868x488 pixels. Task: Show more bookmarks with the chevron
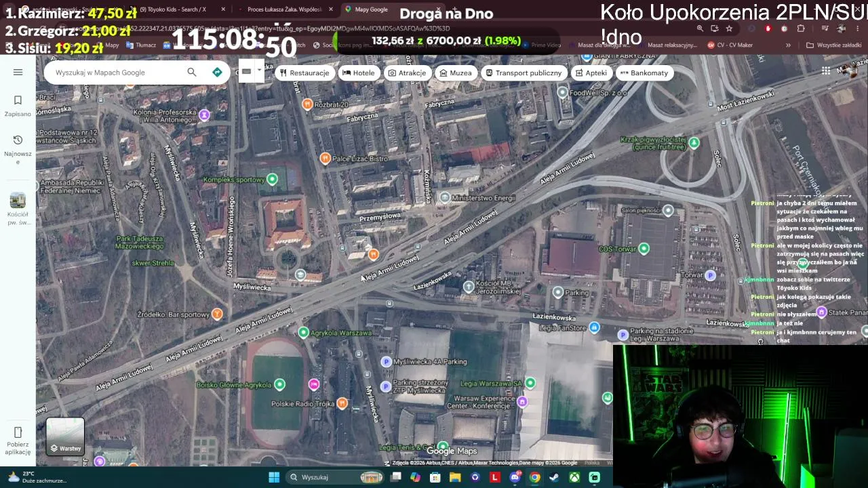point(788,45)
